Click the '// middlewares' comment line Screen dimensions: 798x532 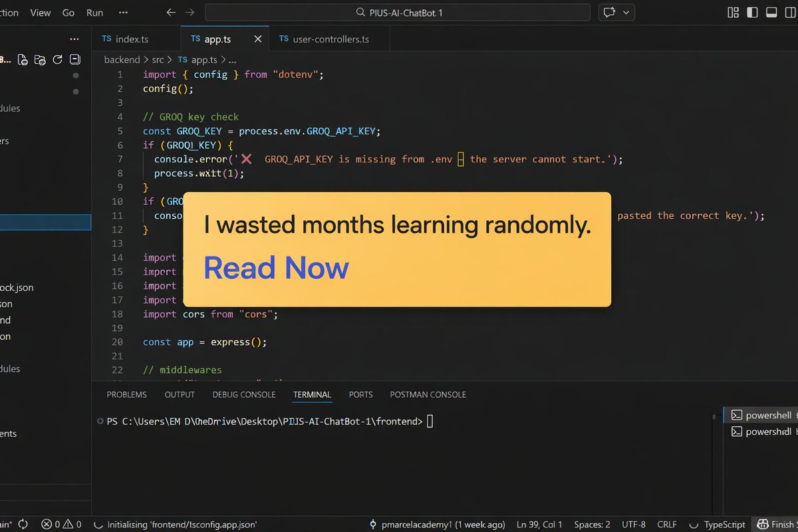click(182, 370)
